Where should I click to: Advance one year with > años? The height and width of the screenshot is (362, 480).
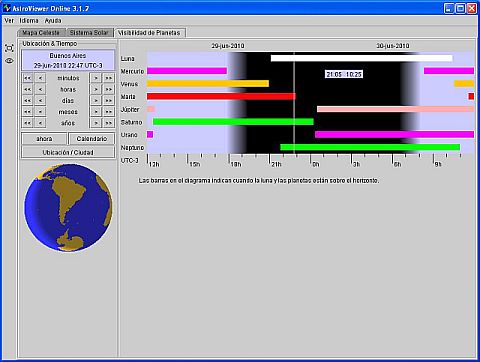click(96, 123)
